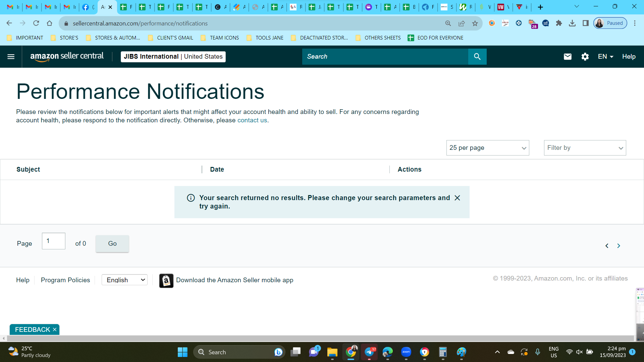Viewport: 644px width, 362px height.
Task: Click the contact us link
Action: [x=252, y=120]
